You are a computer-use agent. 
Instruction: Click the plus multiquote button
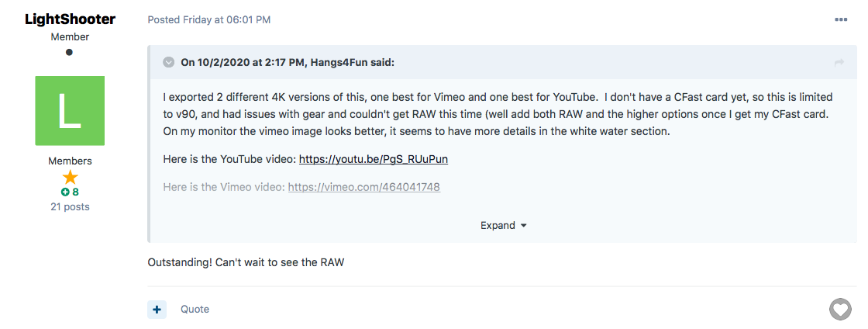click(x=157, y=309)
